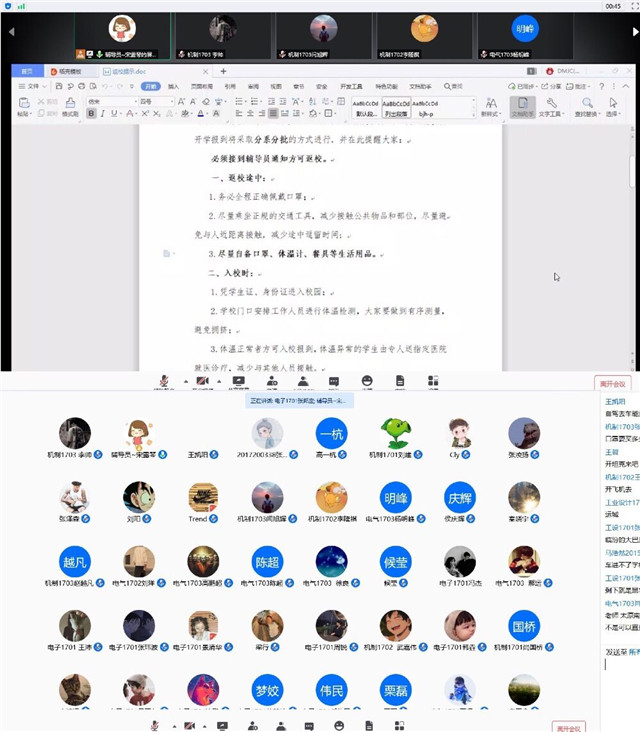Open font name combo box
This screenshot has height=732, width=640.
pos(112,101)
